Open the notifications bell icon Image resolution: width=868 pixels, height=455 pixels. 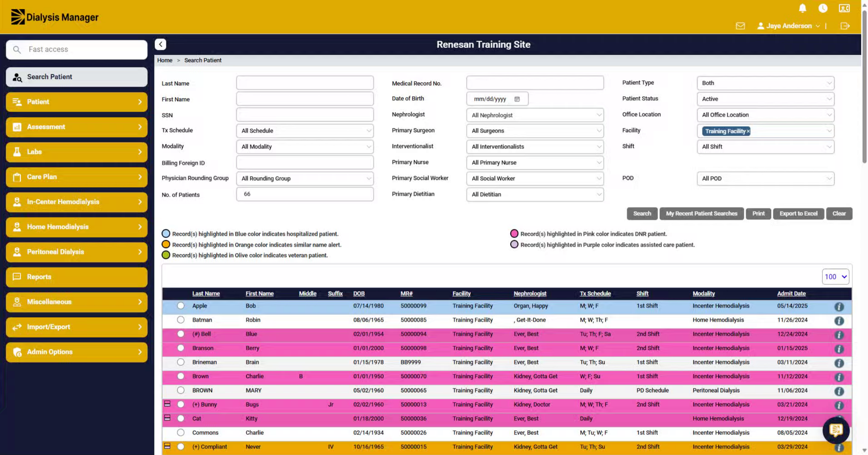802,8
